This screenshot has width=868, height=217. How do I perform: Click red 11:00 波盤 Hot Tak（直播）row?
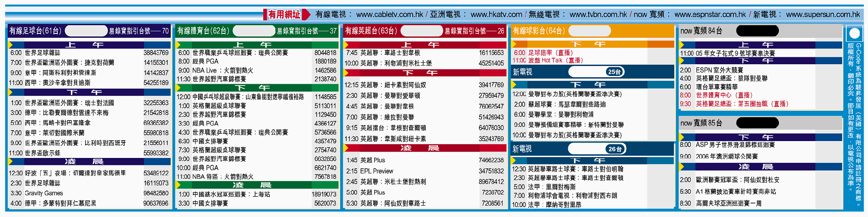(548, 60)
